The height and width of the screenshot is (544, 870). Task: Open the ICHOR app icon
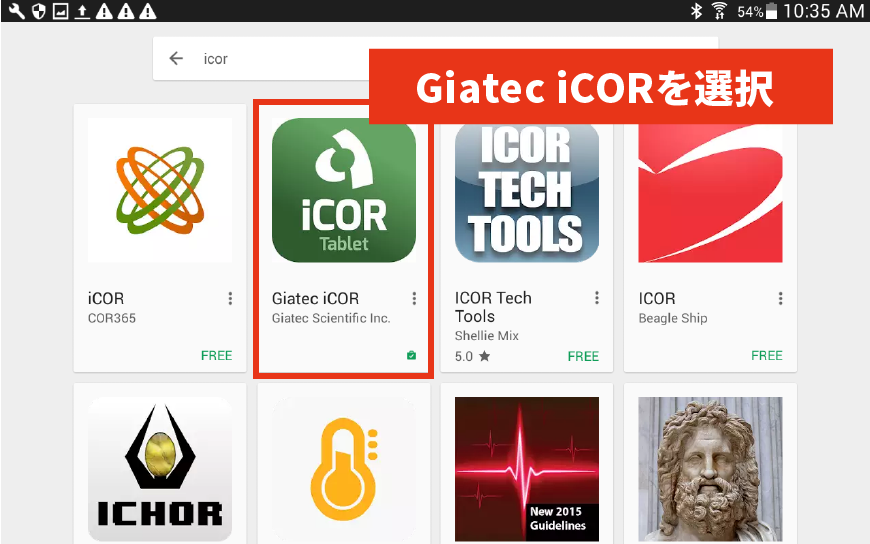(x=160, y=469)
